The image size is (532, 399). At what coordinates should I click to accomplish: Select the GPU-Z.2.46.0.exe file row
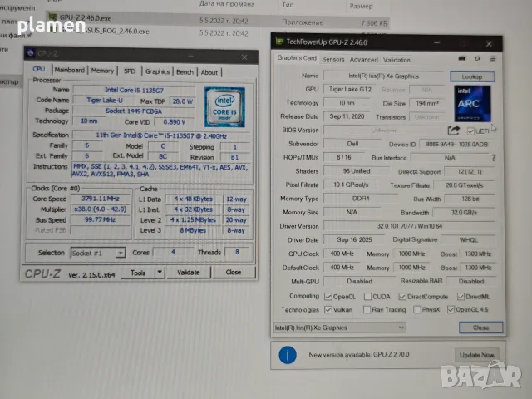218,20
